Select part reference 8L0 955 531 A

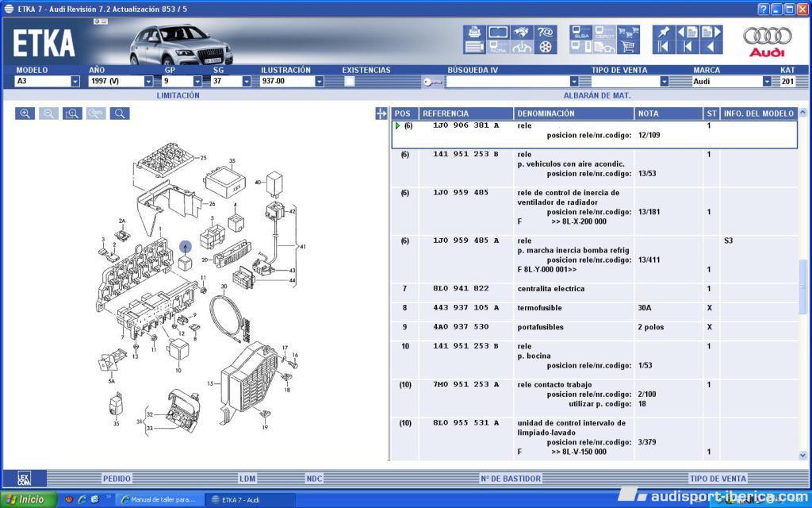click(466, 423)
